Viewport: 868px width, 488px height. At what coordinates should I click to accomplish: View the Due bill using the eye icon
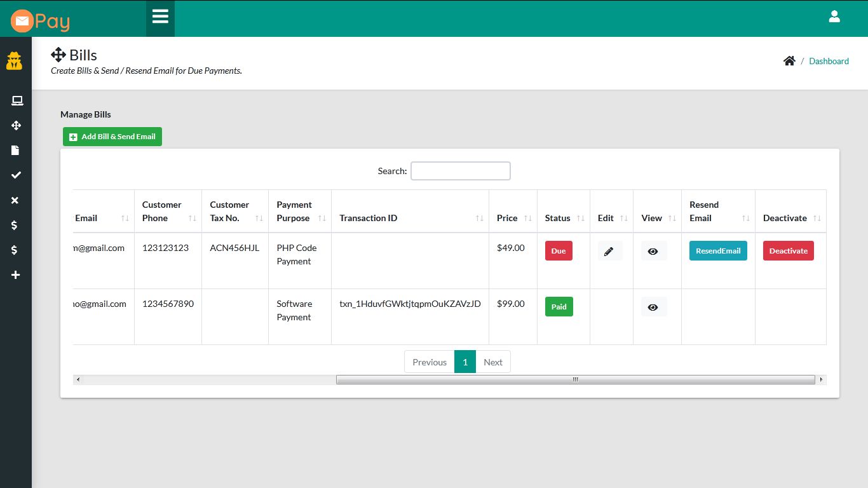(653, 251)
